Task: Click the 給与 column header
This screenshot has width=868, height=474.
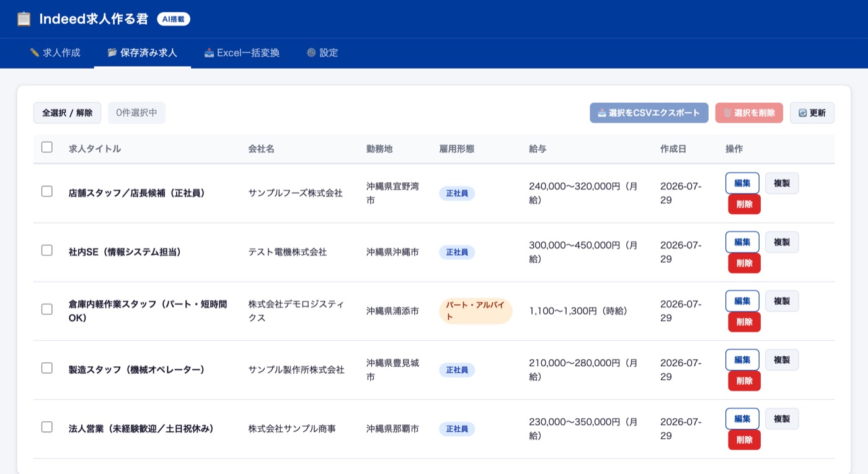Action: (538, 149)
